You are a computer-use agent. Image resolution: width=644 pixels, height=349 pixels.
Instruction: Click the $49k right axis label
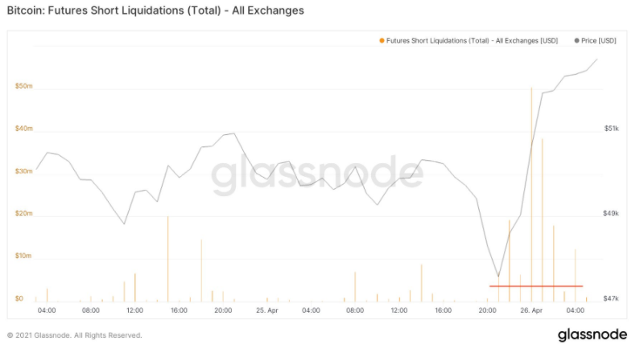610,213
